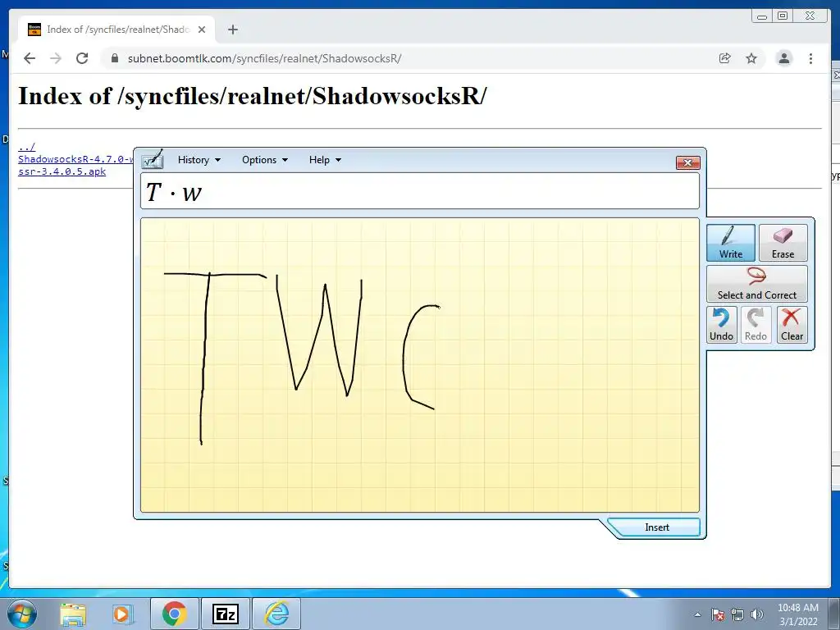Reload the current page

click(82, 58)
